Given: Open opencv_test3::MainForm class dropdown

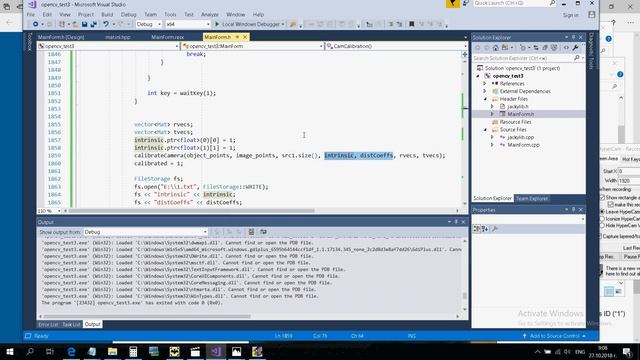Looking at the screenshot, I should tap(253, 46).
